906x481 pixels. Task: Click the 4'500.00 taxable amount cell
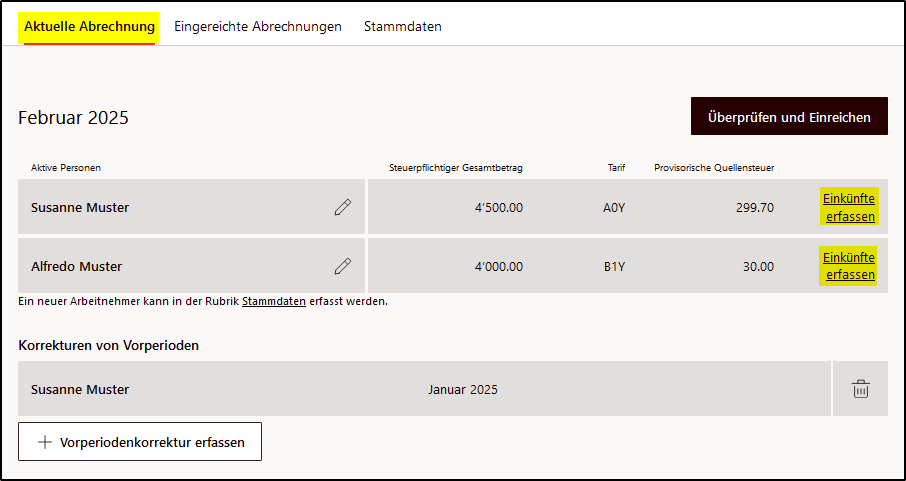[498, 208]
